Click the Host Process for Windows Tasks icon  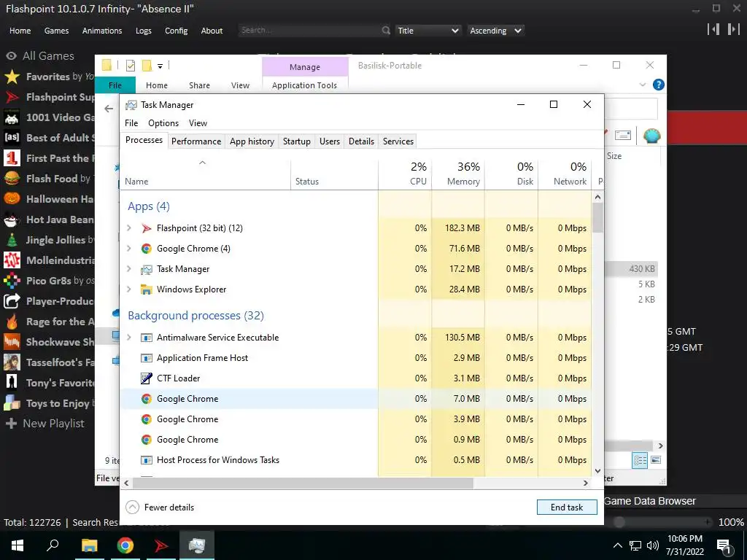point(146,460)
